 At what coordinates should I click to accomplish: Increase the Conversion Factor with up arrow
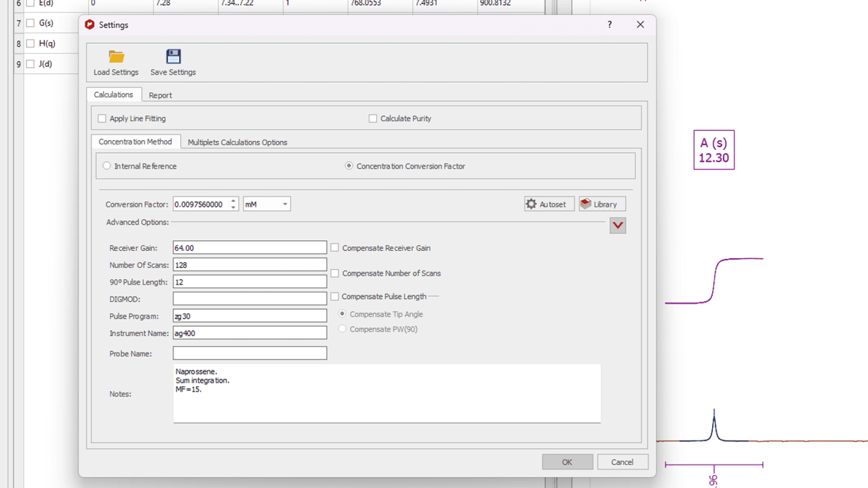point(234,201)
